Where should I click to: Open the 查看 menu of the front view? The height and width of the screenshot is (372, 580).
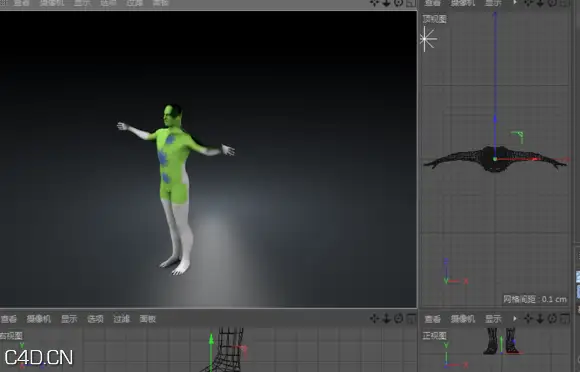pos(432,319)
